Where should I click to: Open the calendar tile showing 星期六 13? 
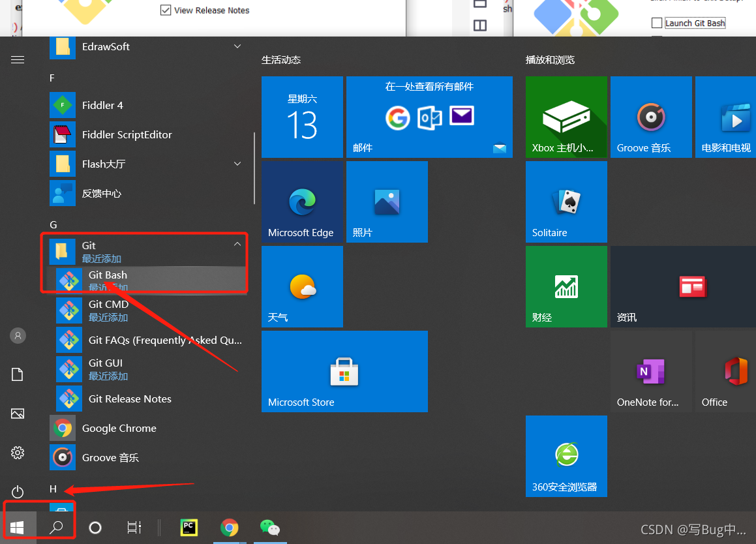tap(302, 117)
